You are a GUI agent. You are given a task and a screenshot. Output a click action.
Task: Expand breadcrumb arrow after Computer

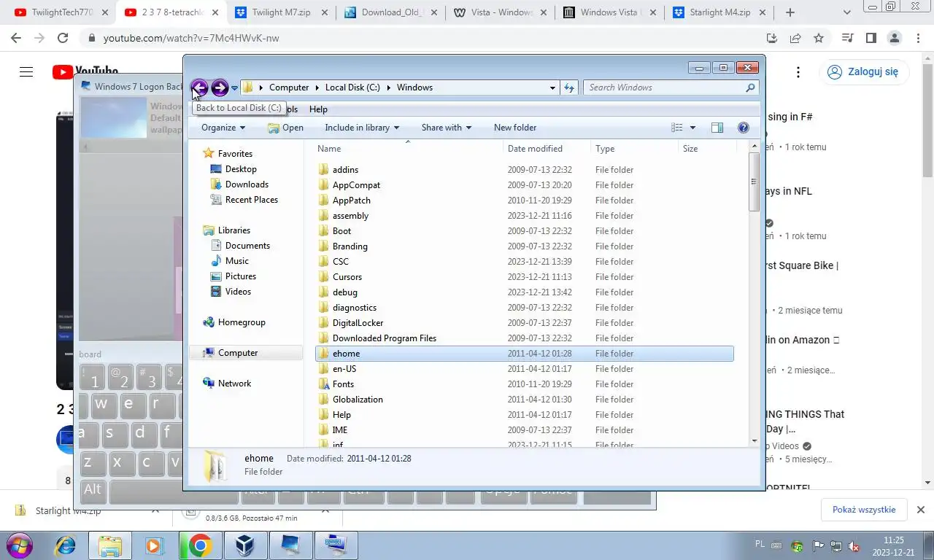point(317,87)
